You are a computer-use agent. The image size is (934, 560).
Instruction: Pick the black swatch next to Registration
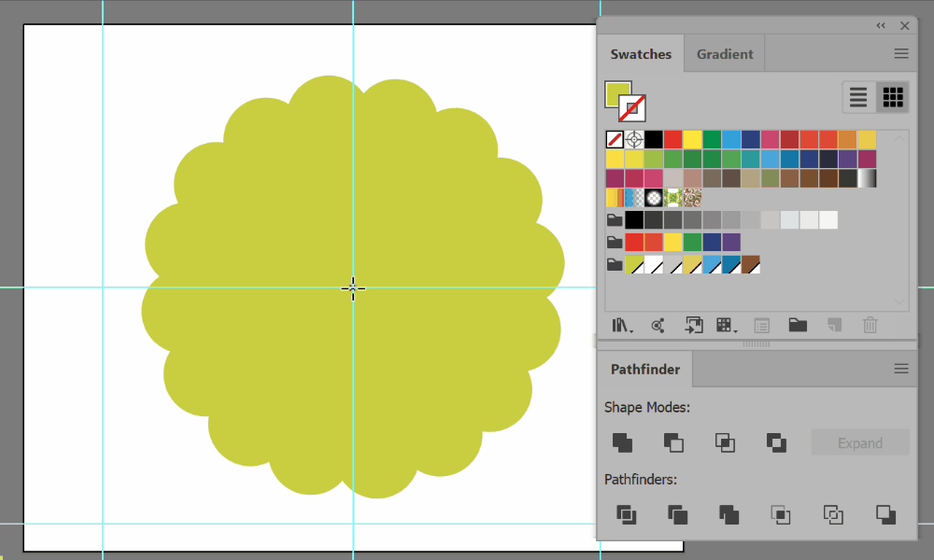click(654, 139)
